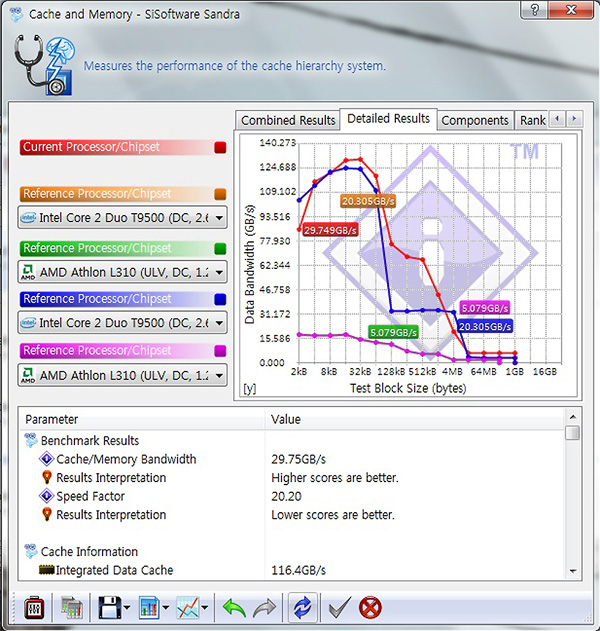Open magenta reference AMD Athlon L310 dropdown
The height and width of the screenshot is (631, 600).
tap(122, 375)
